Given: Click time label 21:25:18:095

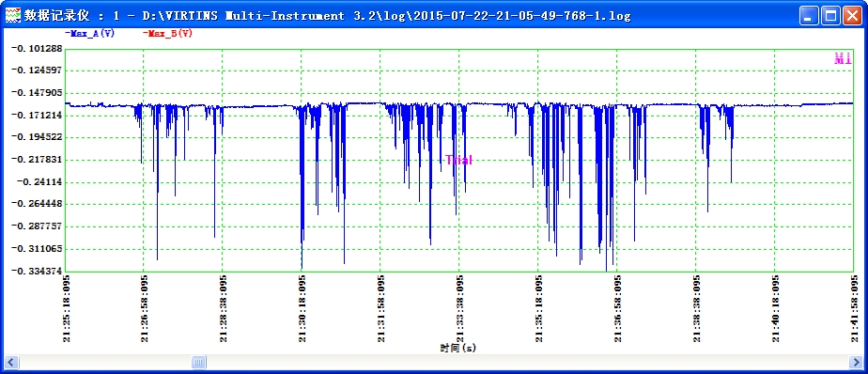Looking at the screenshot, I should [x=67, y=307].
